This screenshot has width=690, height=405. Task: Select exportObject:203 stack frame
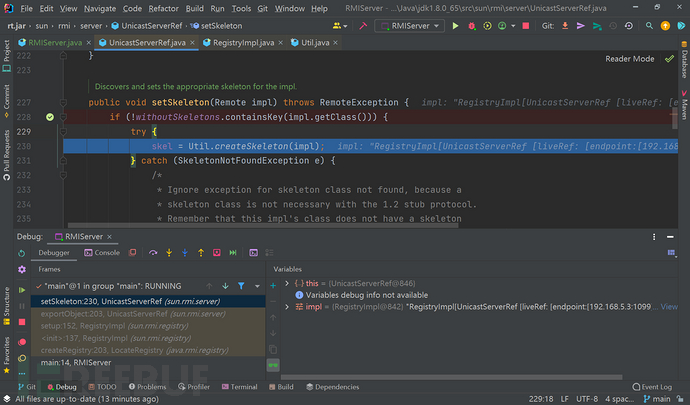(148, 314)
